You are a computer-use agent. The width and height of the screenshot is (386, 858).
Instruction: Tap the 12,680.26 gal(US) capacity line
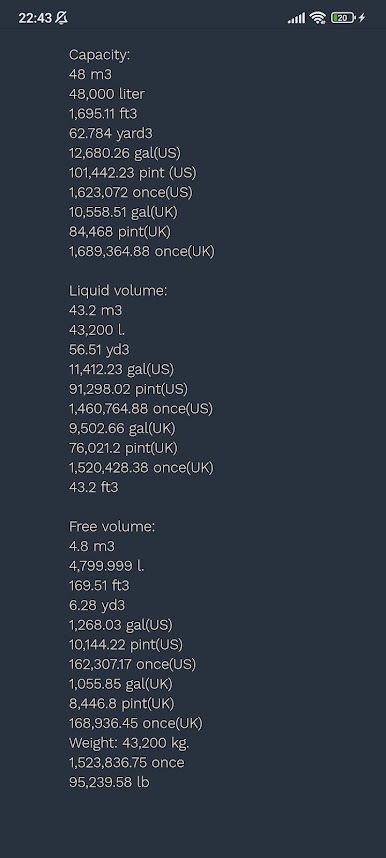(125, 153)
